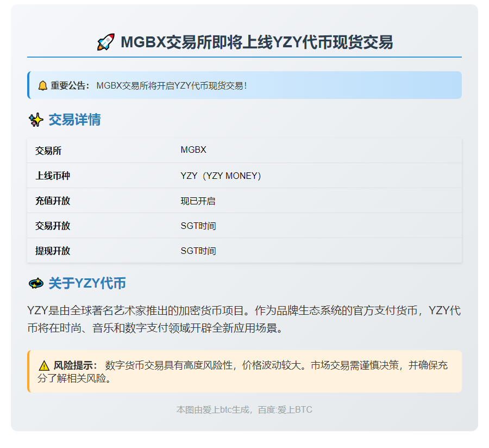
Task: Click the MGBX exchange name value
Action: click(x=193, y=150)
